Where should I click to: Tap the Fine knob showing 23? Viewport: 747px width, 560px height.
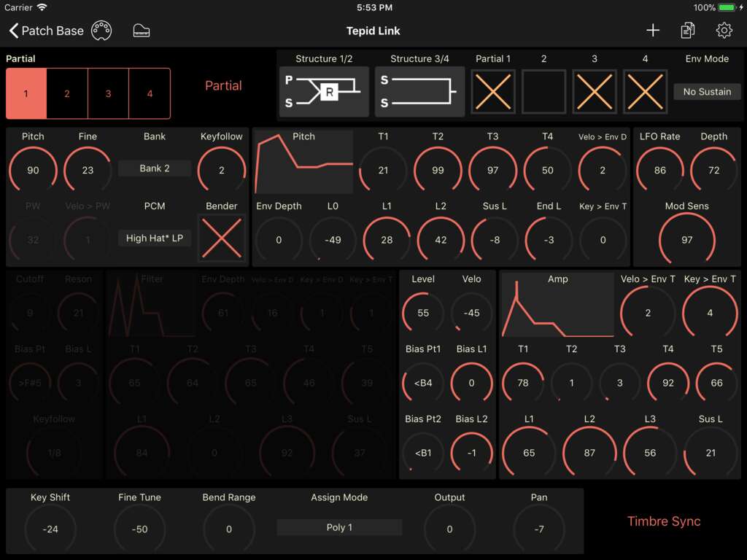click(x=88, y=170)
